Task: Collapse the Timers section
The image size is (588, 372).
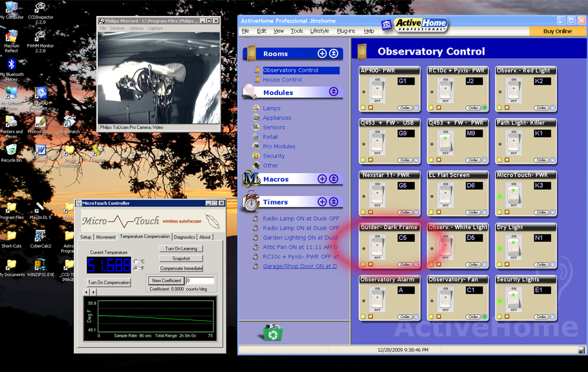Action: click(x=333, y=201)
